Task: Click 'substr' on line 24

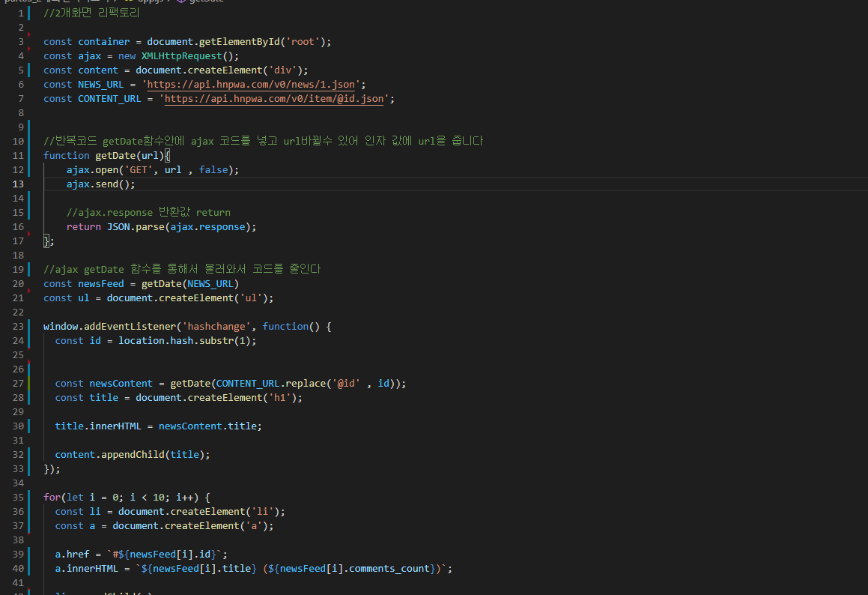Action: [216, 341]
